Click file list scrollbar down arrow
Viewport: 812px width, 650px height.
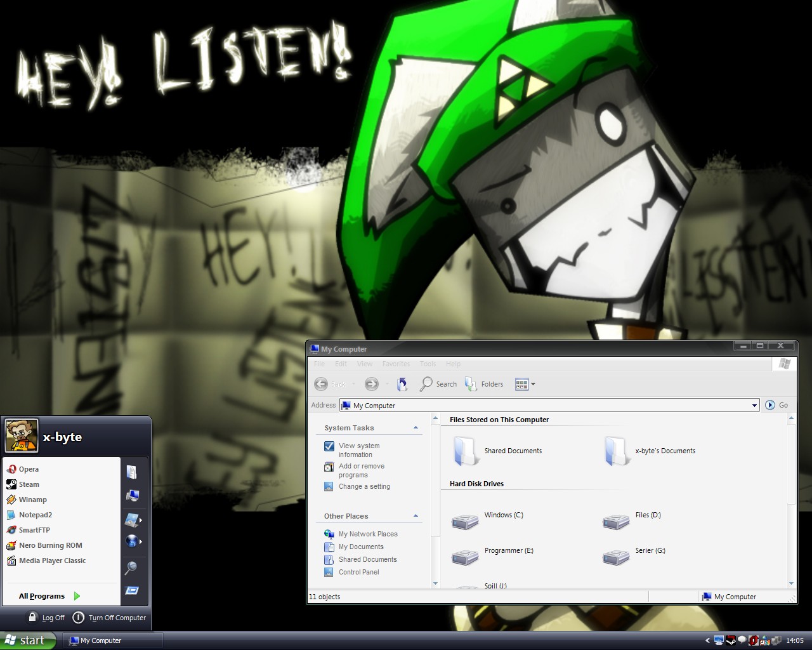(x=791, y=583)
